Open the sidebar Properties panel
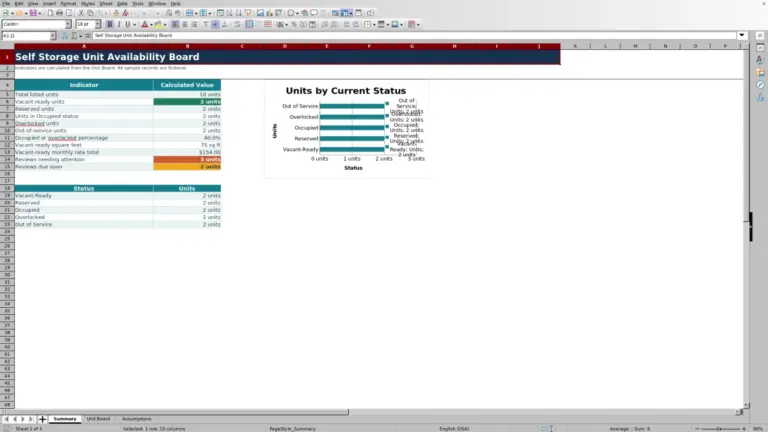The width and height of the screenshot is (768, 432). point(760,48)
